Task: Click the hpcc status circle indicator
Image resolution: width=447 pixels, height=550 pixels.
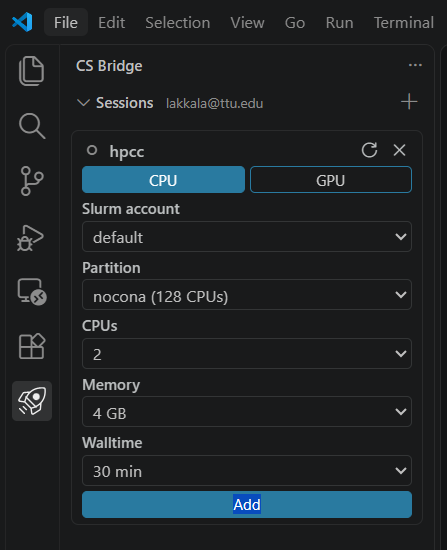Action: pyautogui.click(x=92, y=150)
